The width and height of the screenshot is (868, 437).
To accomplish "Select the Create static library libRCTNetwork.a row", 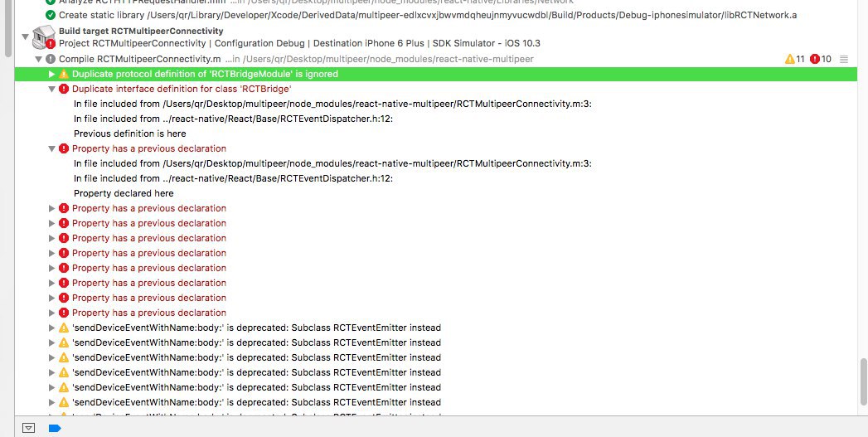I will (x=427, y=15).
